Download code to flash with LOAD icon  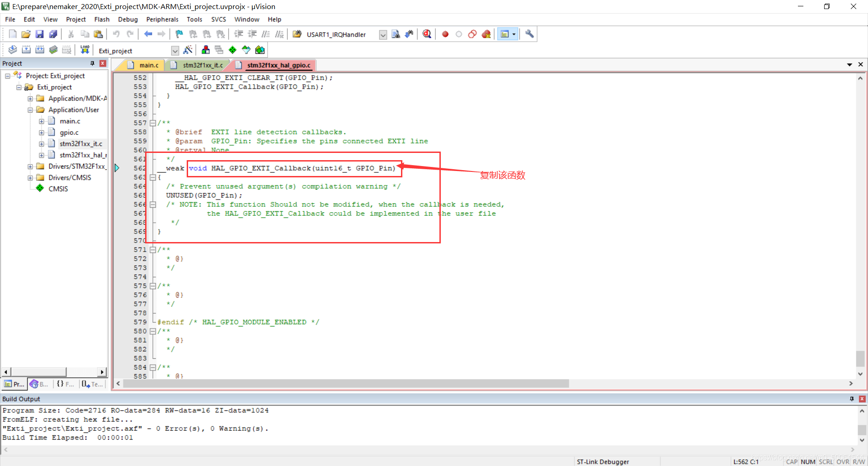pos(85,50)
